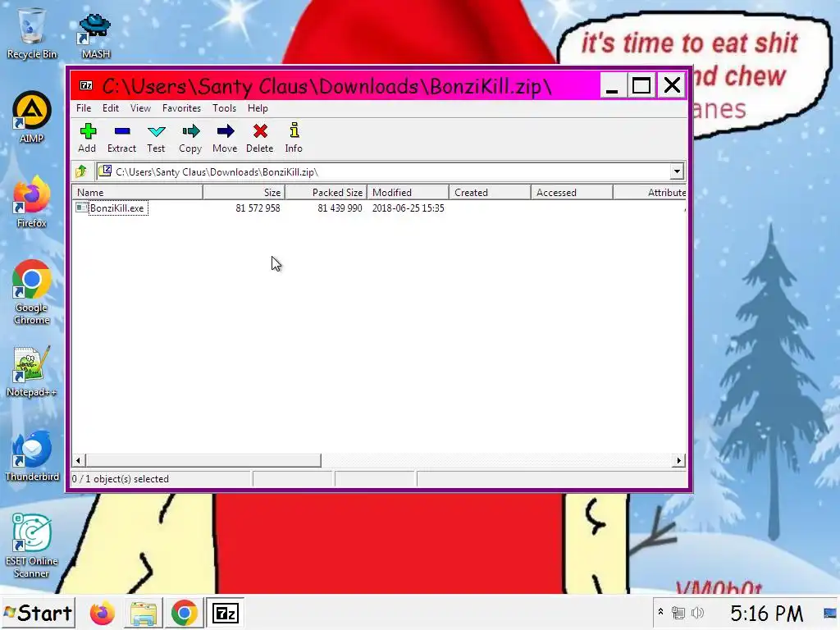Open the File menu
Viewport: 840px width, 630px height.
coord(84,108)
